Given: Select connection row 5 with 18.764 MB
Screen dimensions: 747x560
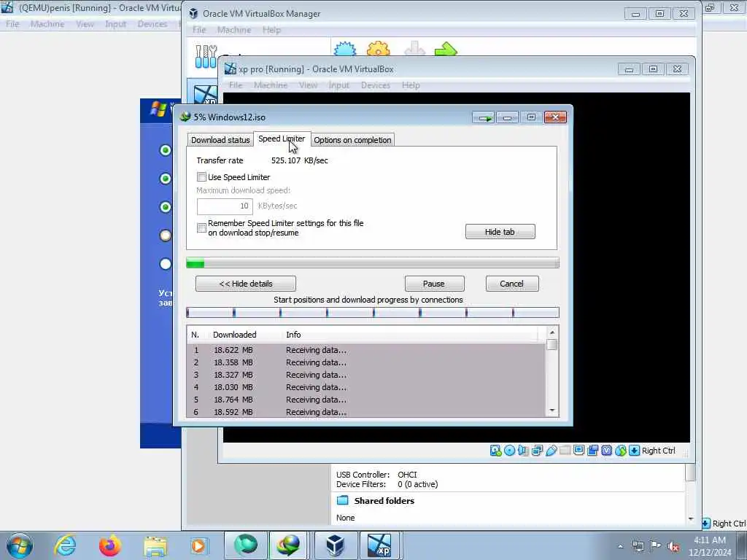Looking at the screenshot, I should (x=366, y=400).
